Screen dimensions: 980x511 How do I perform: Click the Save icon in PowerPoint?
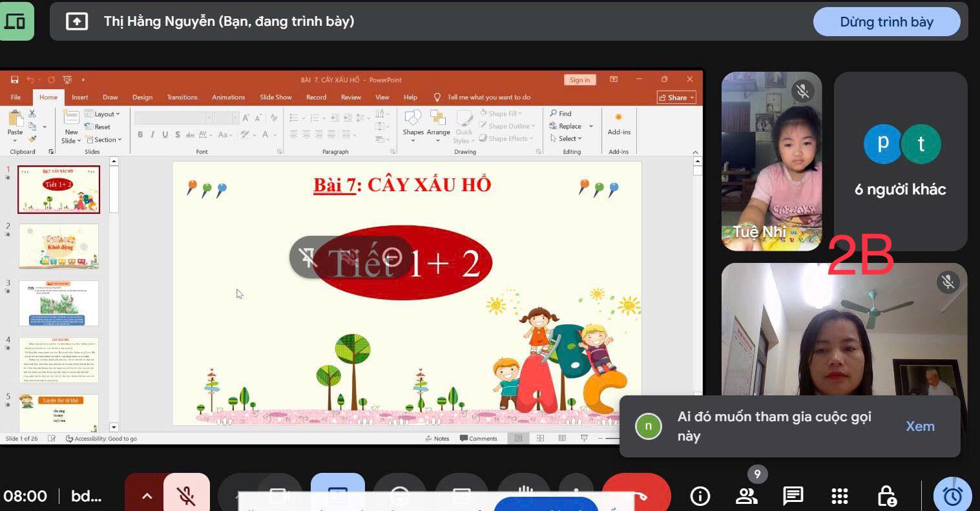(14, 79)
